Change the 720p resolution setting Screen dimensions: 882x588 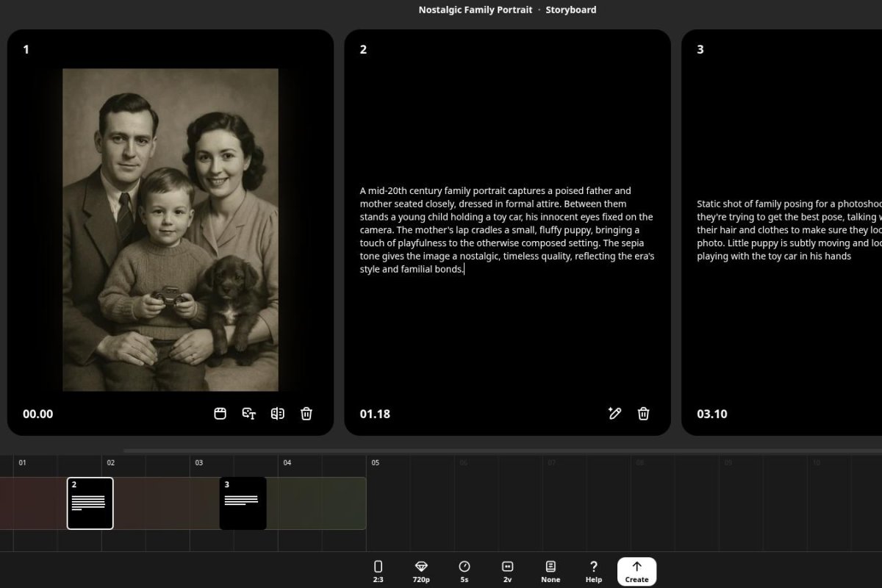pos(421,571)
